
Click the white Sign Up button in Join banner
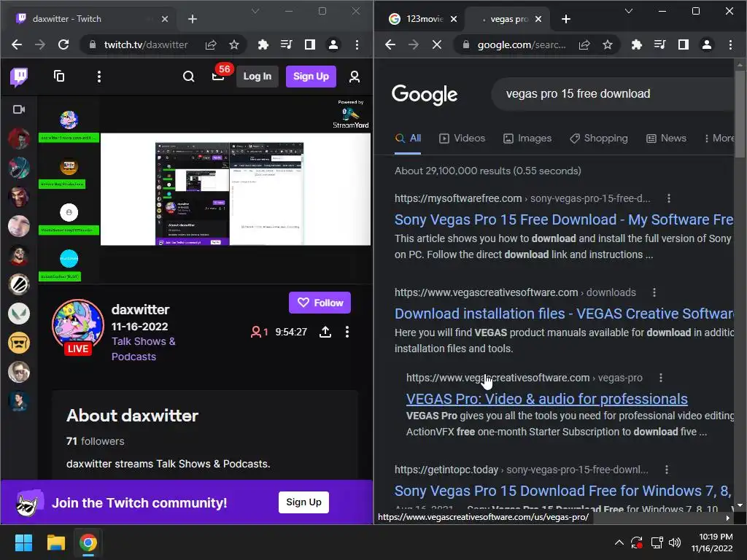click(x=303, y=502)
